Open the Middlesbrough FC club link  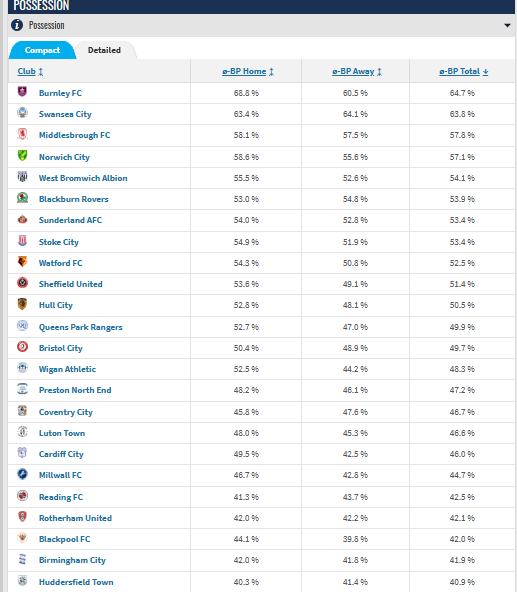(x=74, y=135)
